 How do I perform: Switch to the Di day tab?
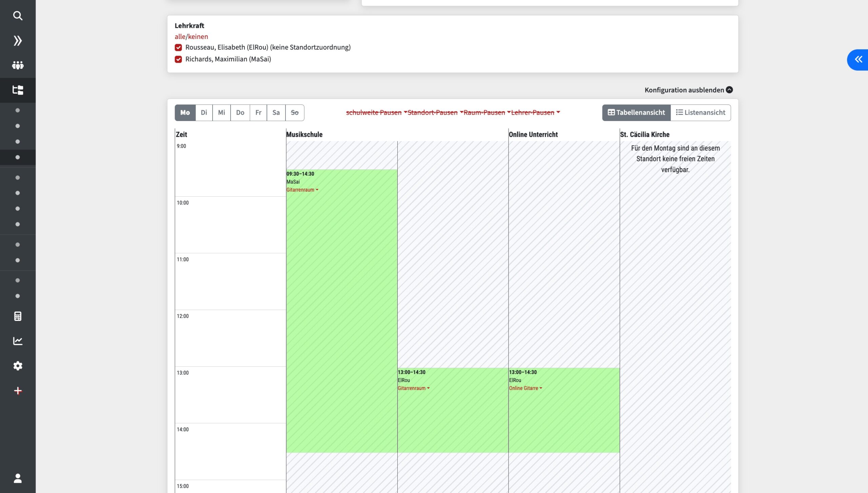[204, 113]
